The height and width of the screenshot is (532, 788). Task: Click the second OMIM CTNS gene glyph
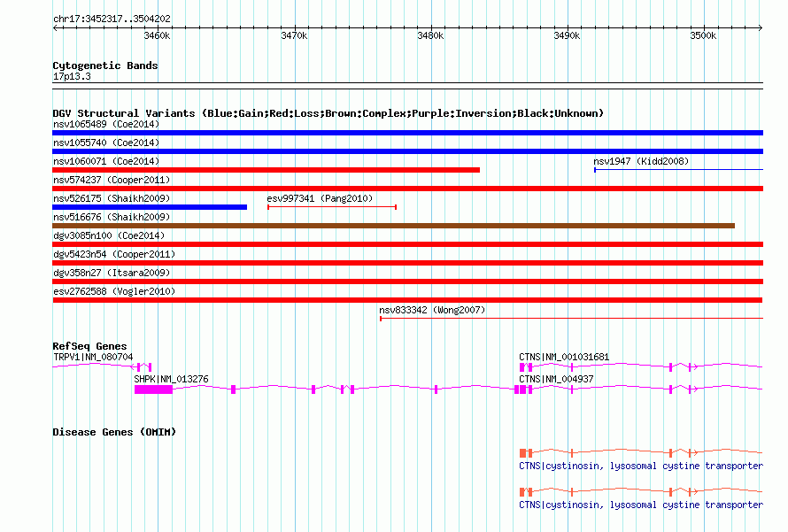641,491
